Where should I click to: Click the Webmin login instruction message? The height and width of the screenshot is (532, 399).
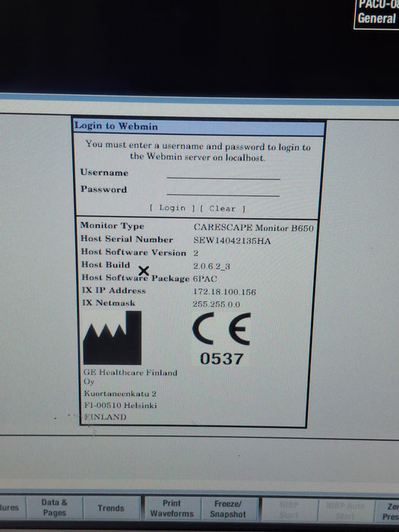198,151
